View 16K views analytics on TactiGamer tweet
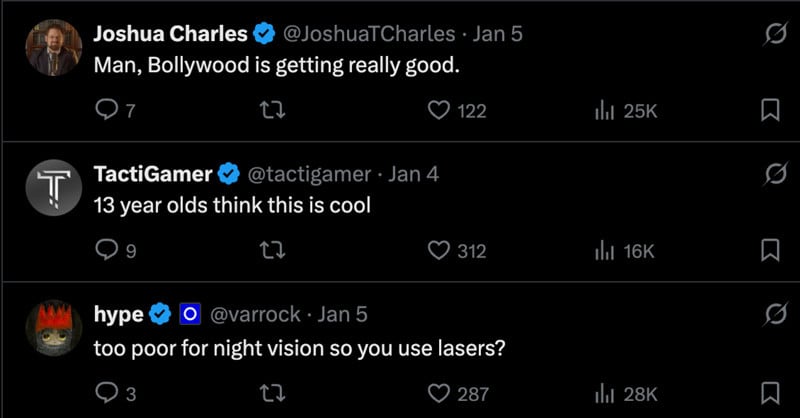 click(604, 250)
